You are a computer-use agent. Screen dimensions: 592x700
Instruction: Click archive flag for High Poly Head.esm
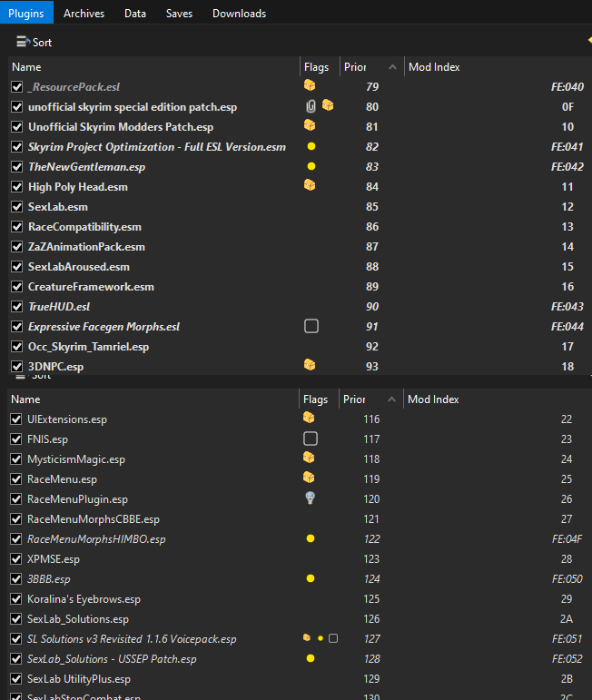pos(310,185)
